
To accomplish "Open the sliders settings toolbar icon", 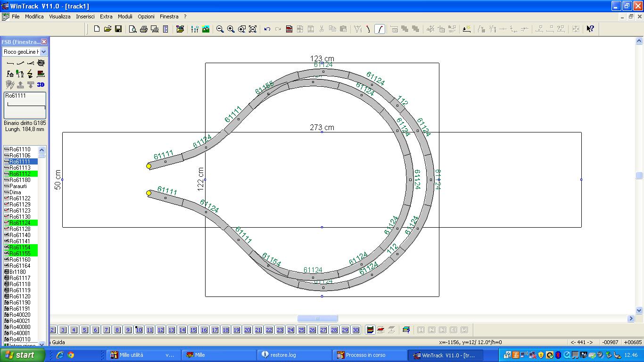I will [x=195, y=29].
